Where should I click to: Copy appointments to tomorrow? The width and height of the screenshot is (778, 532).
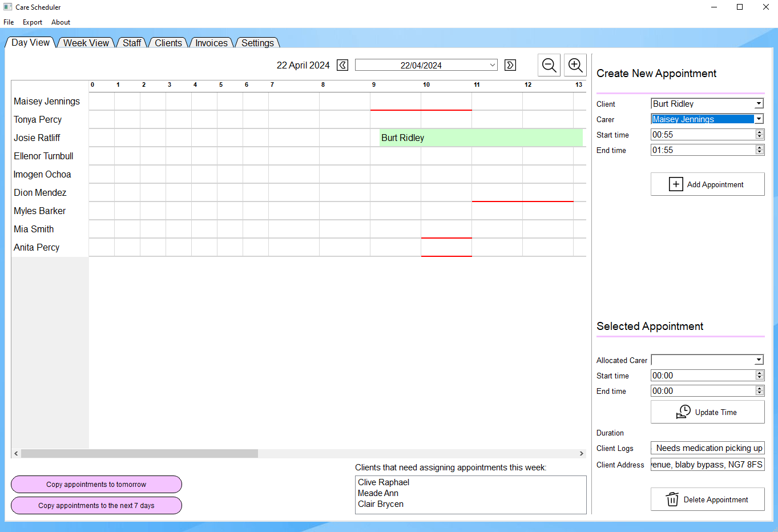pyautogui.click(x=96, y=485)
